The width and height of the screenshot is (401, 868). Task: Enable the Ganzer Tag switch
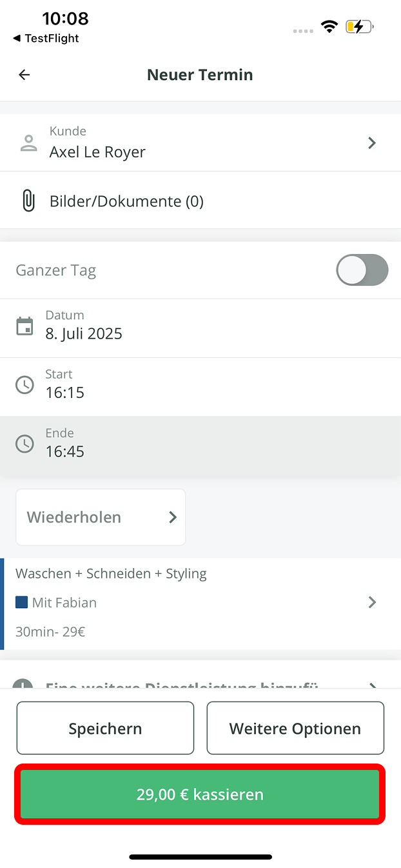pyautogui.click(x=362, y=270)
